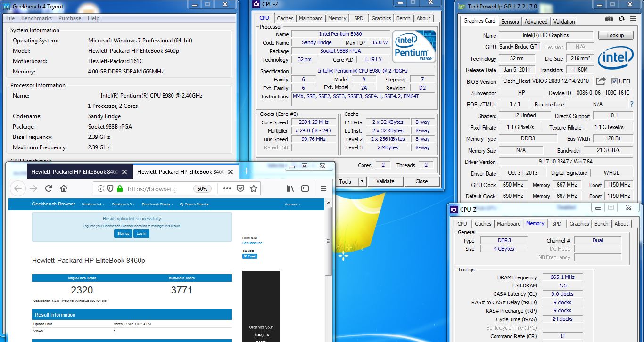This screenshot has width=644, height=342.
Task: Open the Firefox Library icon
Action: click(290, 188)
